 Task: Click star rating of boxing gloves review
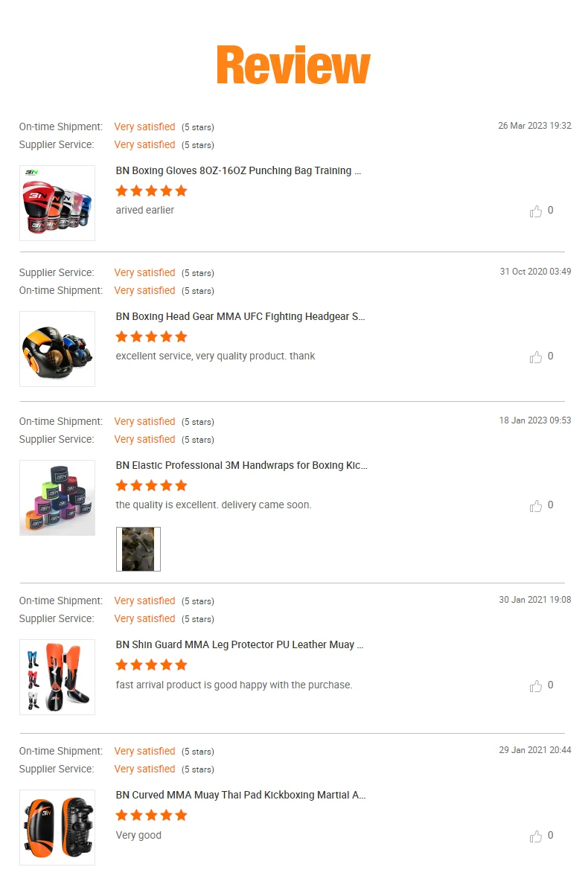(x=152, y=191)
